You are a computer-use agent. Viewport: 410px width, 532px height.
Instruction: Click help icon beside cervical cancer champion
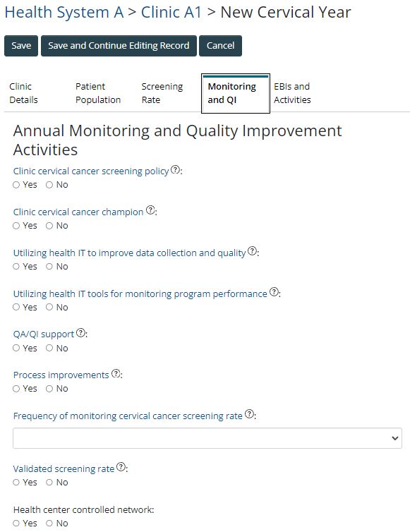pos(150,210)
